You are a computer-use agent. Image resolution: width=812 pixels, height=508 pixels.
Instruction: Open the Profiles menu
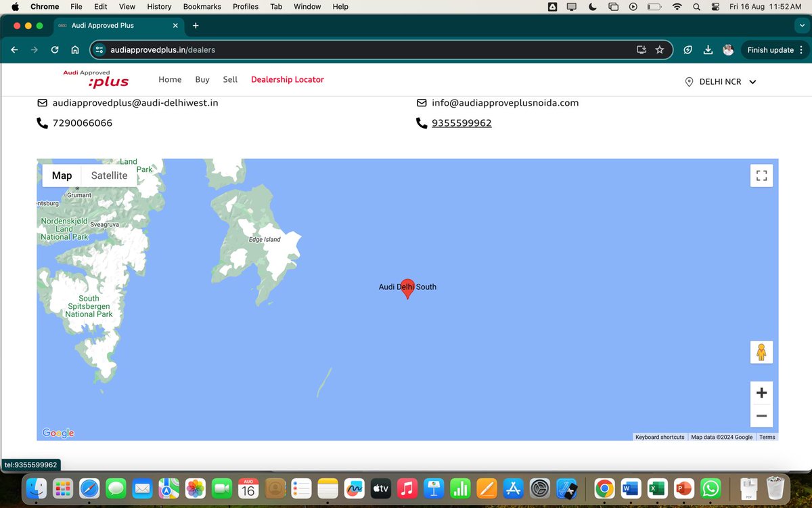[x=246, y=7]
